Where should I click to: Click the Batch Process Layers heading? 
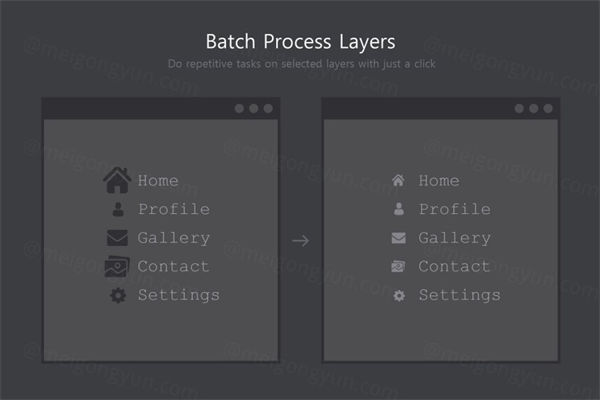click(300, 42)
